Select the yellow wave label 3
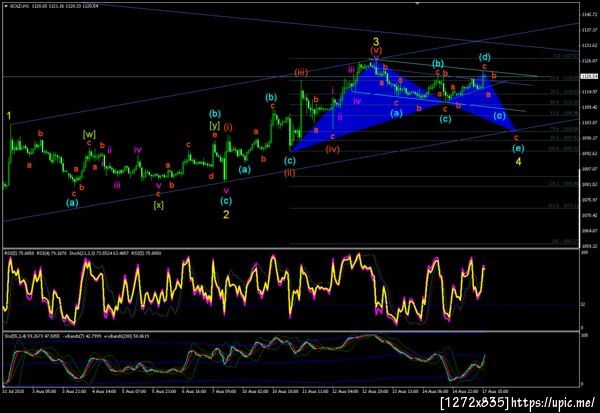Viewport: 600px width, 413px height. point(376,41)
